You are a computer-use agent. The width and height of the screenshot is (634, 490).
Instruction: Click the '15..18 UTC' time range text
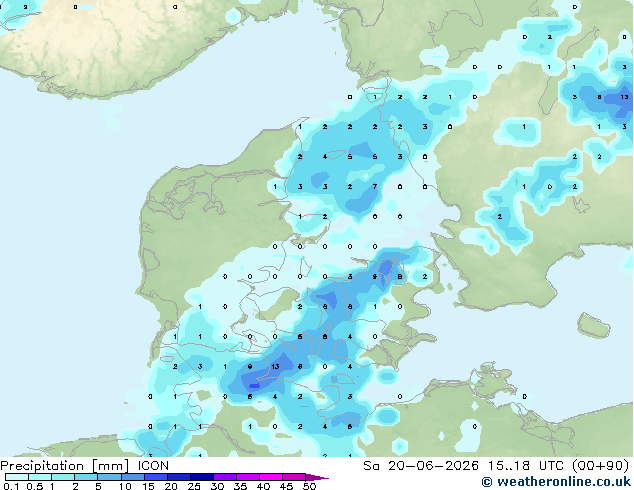pyautogui.click(x=525, y=466)
